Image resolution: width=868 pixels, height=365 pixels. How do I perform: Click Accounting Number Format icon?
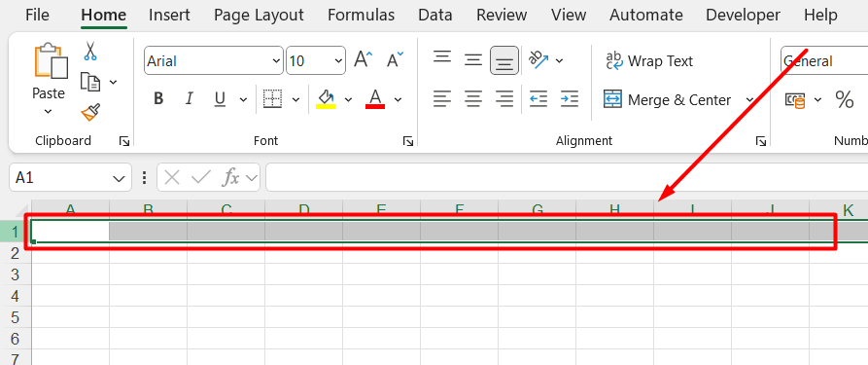(795, 100)
